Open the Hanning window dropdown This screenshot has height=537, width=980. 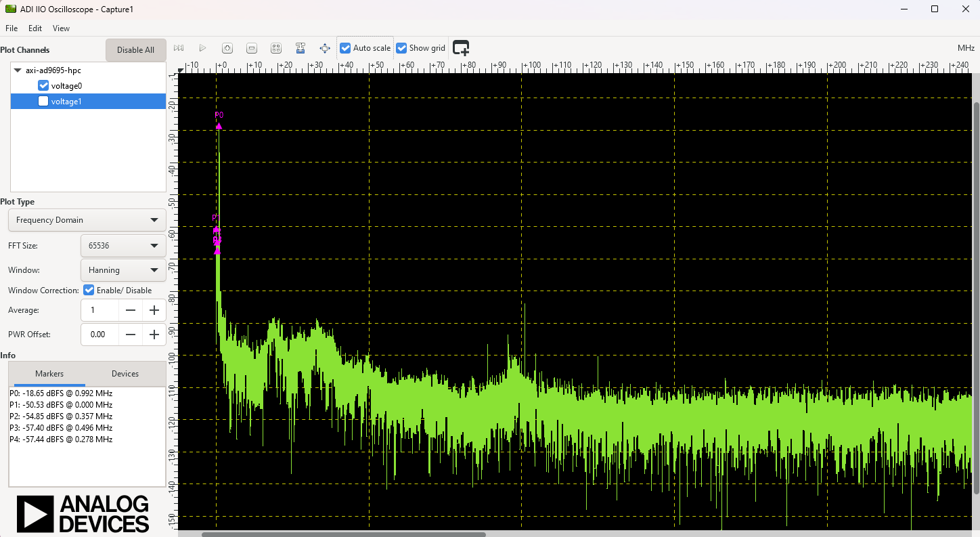pos(122,270)
